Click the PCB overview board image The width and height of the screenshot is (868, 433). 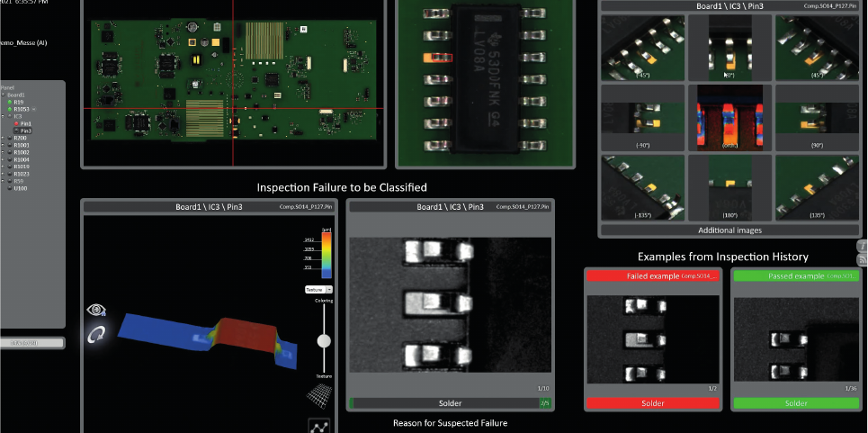(233, 80)
